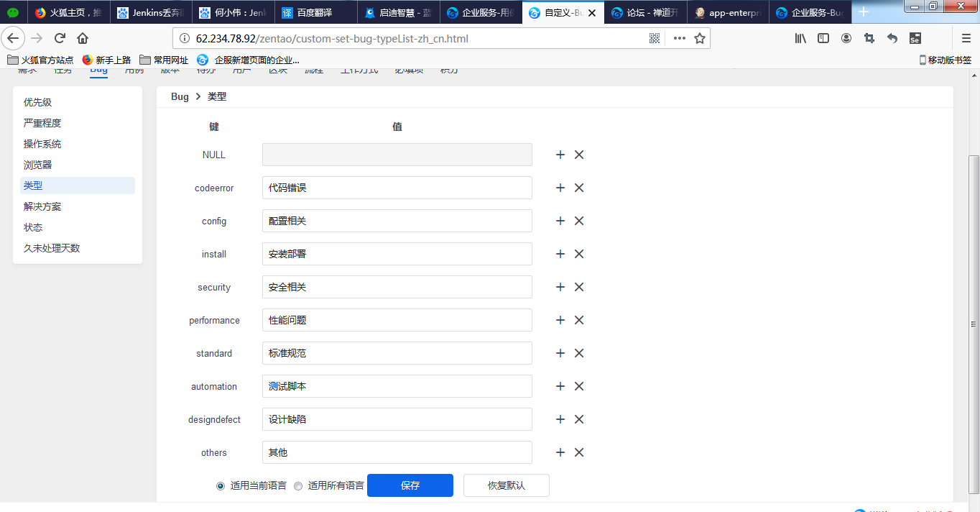
Task: Delete the designdefect row
Action: tap(579, 419)
